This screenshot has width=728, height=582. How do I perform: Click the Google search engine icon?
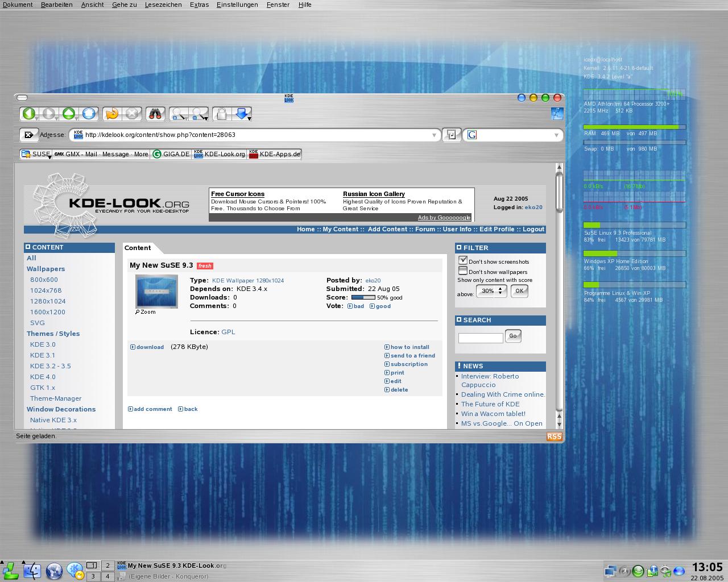(471, 135)
